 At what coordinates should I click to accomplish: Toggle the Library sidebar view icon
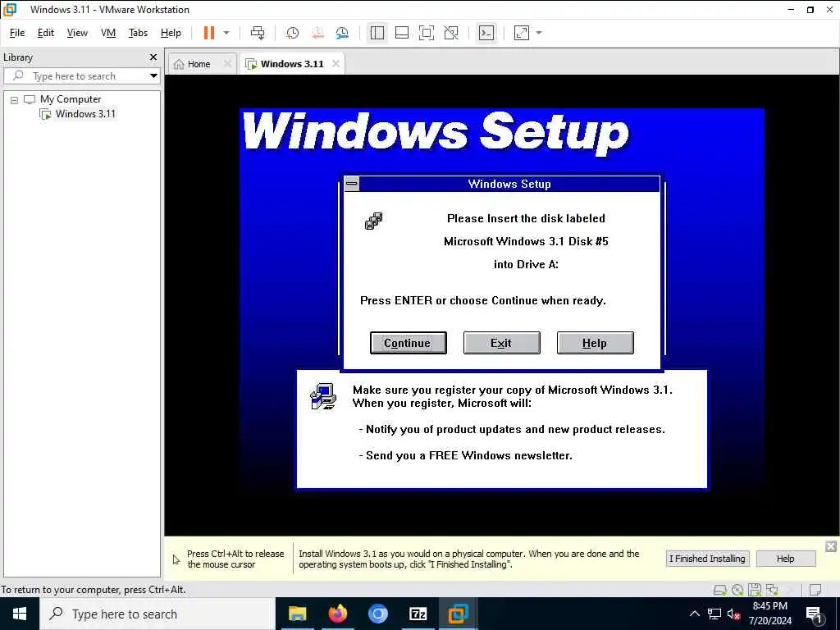(377, 33)
